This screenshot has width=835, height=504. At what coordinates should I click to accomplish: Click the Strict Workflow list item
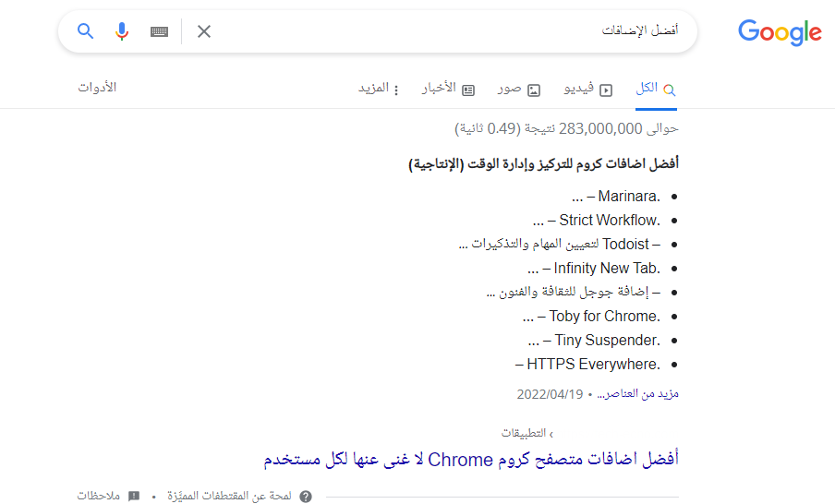point(597,221)
